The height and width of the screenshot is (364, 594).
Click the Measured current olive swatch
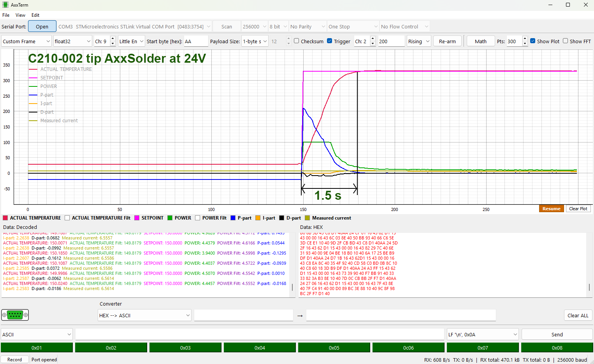pos(308,218)
